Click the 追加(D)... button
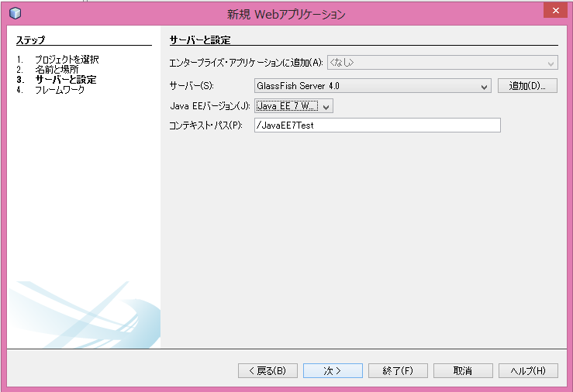Image resolution: width=573 pixels, height=392 pixels. 527,86
